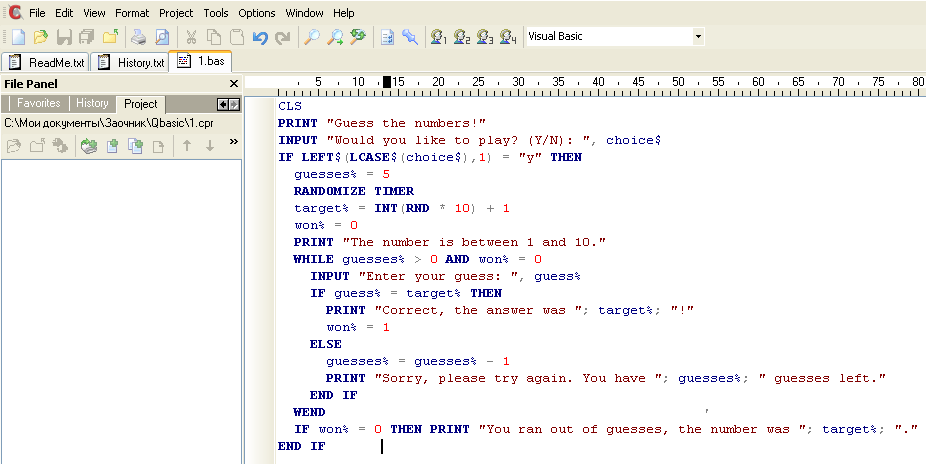Click the move down arrow in File Panel
Screen dimensions: 926x464
(210, 145)
